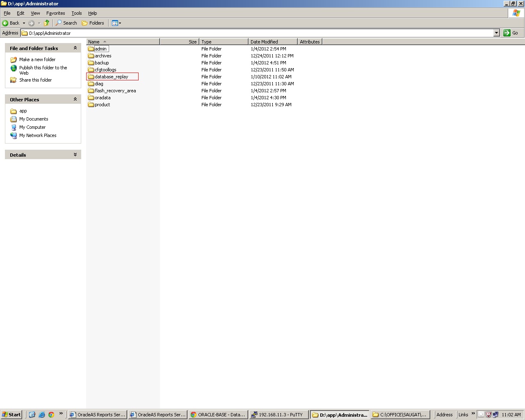This screenshot has height=420, width=525.
Task: Switch to ORACLE-BASE browser window via taskbar
Action: point(218,414)
